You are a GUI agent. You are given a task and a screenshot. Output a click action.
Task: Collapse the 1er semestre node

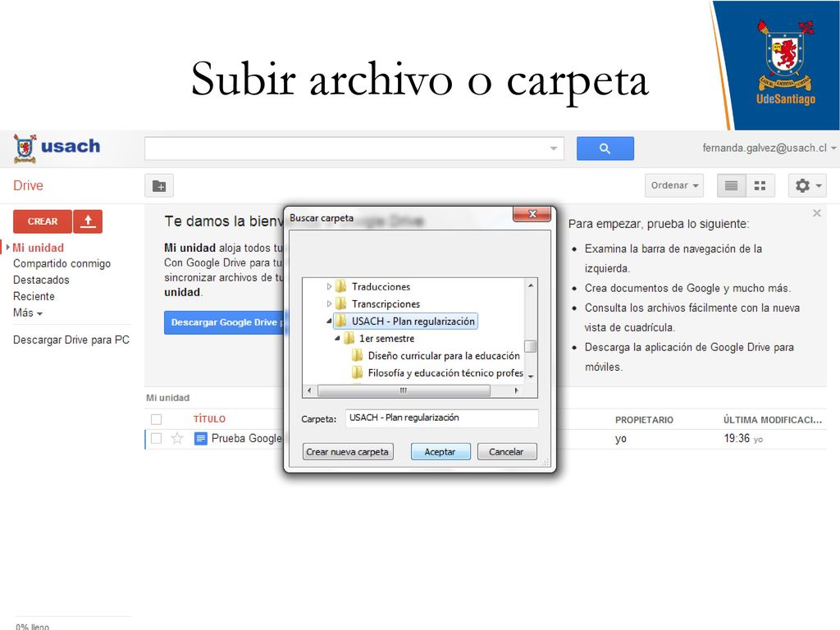click(x=337, y=338)
